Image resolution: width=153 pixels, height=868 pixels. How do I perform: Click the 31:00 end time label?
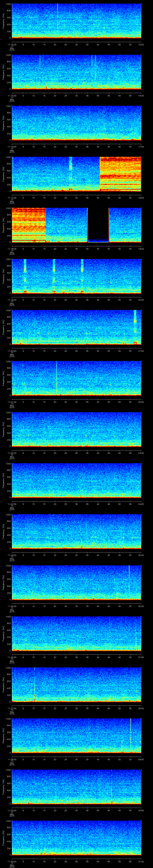141,861
